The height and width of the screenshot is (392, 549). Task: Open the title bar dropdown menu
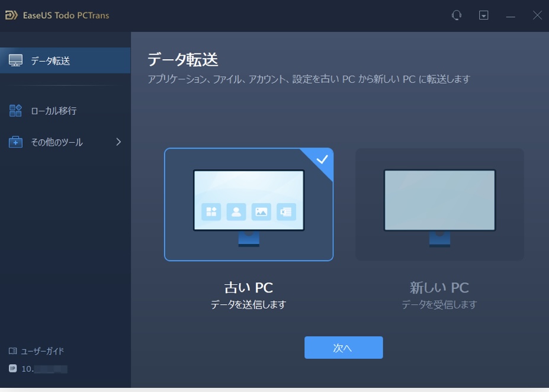pos(484,15)
